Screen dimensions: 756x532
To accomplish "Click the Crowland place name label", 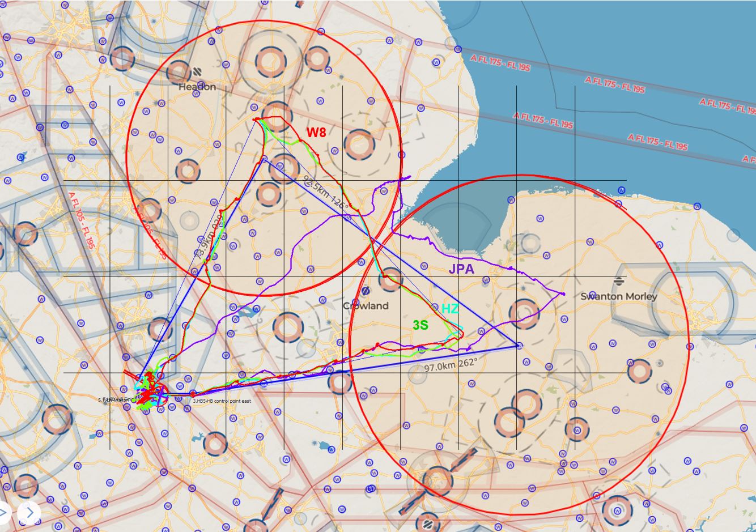I will (366, 306).
